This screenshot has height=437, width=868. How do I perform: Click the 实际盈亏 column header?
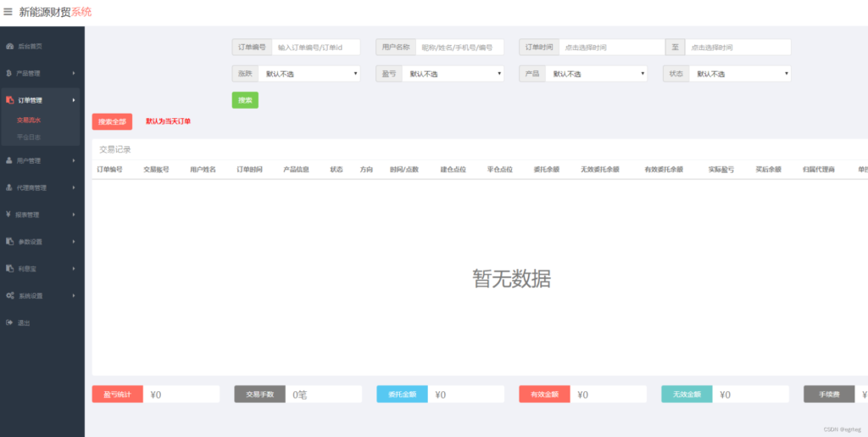pyautogui.click(x=721, y=170)
